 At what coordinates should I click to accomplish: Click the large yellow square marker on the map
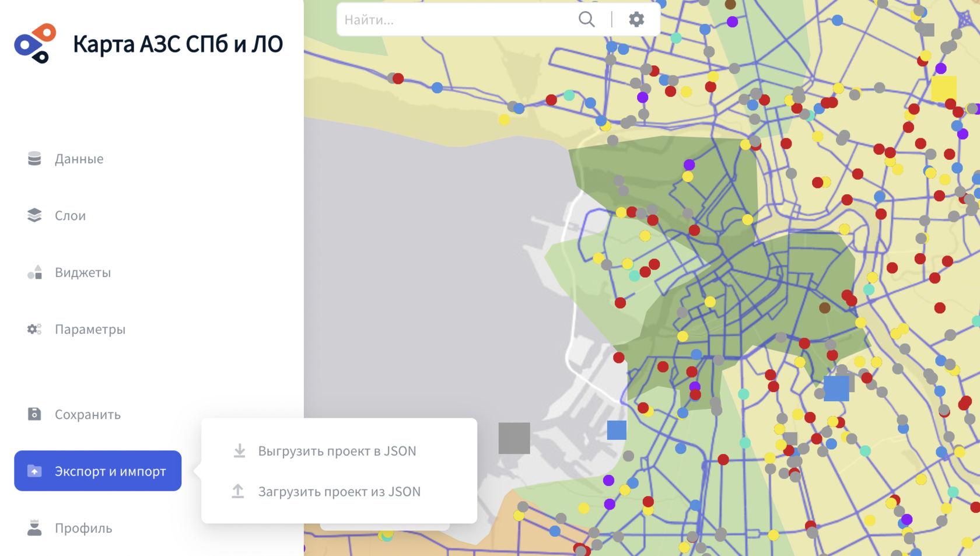click(x=944, y=89)
